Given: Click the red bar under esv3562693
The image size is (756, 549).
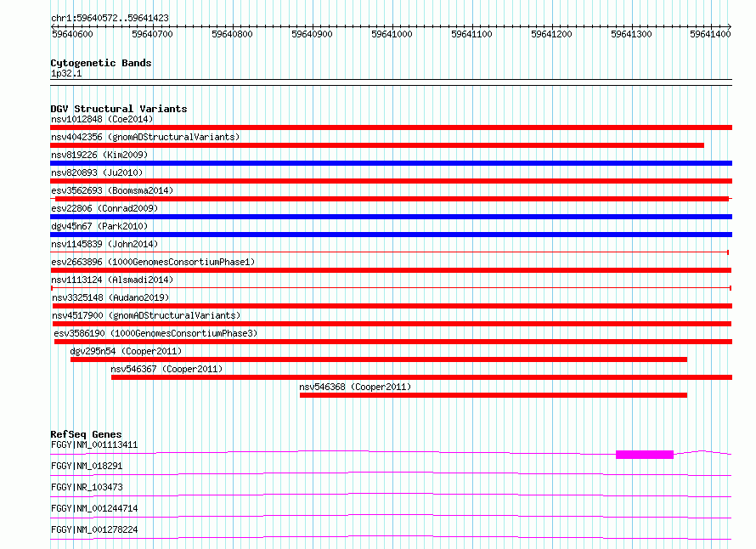Looking at the screenshot, I should [x=392, y=199].
